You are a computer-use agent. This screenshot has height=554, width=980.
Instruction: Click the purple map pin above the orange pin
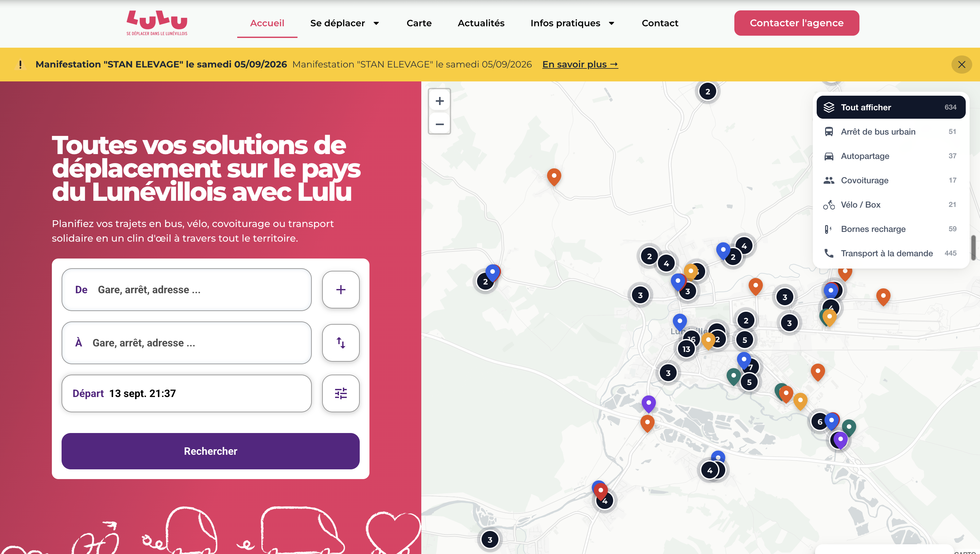pos(649,404)
